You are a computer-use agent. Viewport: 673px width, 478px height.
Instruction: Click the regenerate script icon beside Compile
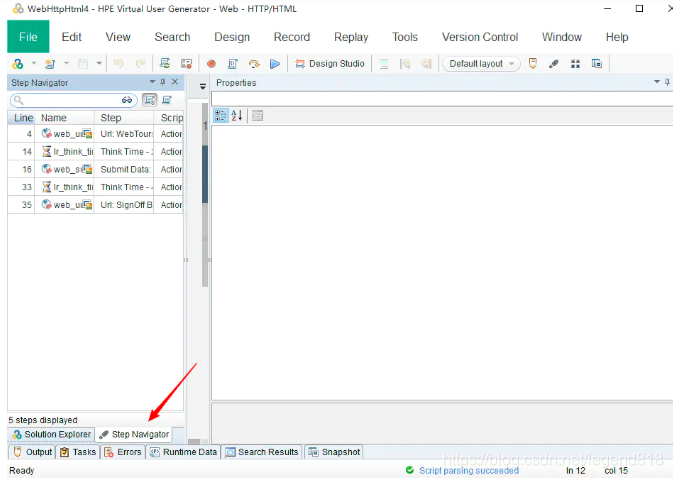(x=254, y=64)
